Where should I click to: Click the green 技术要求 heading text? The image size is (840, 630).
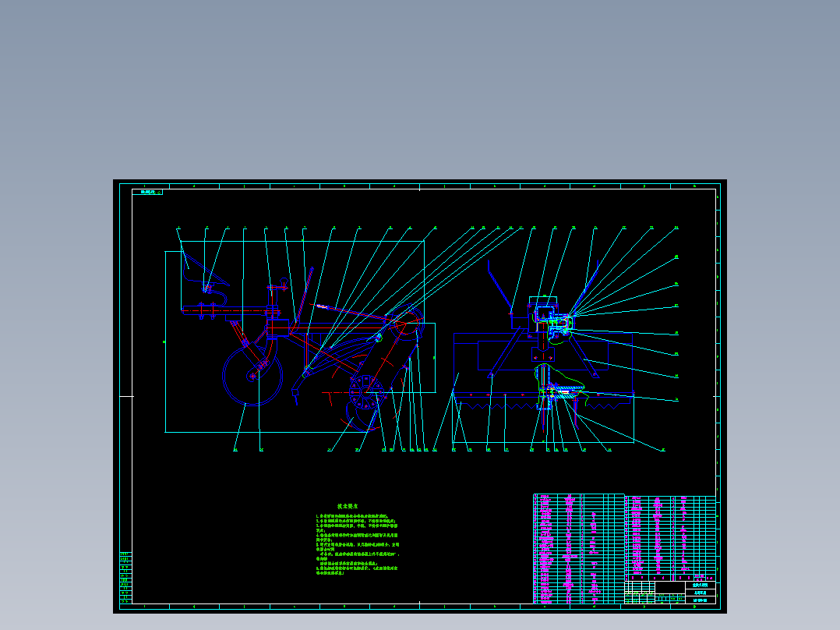tap(348, 506)
